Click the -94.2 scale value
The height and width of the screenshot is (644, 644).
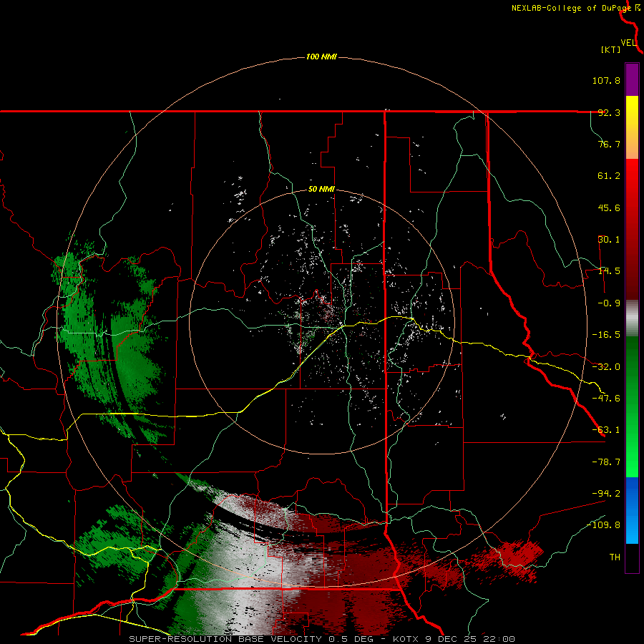[x=606, y=494]
